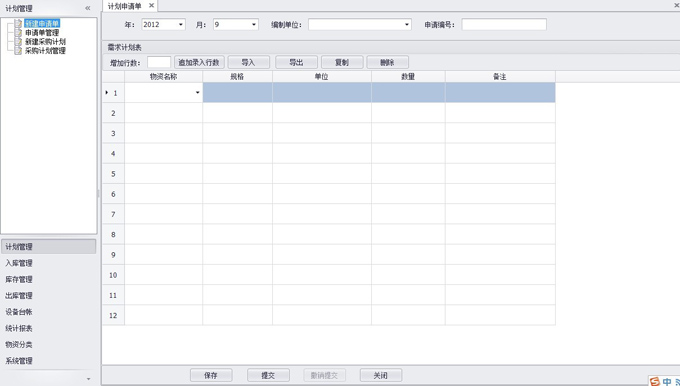Image resolution: width=680 pixels, height=386 pixels.
Task: Click 单位 cell in row 3
Action: (x=321, y=133)
